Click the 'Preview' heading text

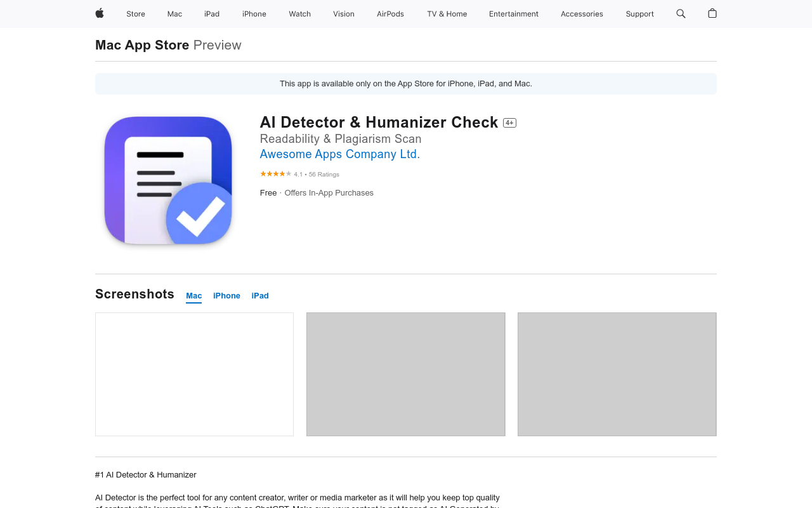point(218,45)
